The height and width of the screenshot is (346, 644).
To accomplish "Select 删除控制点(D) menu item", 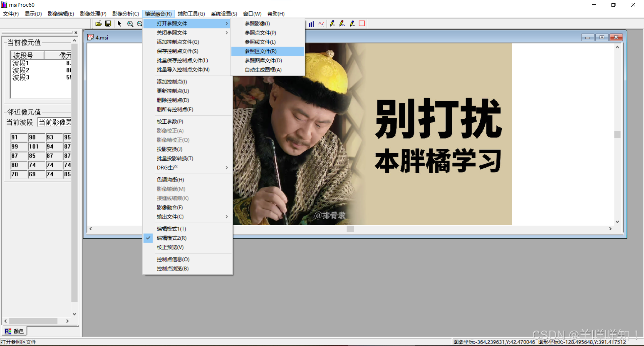I will tap(187, 100).
